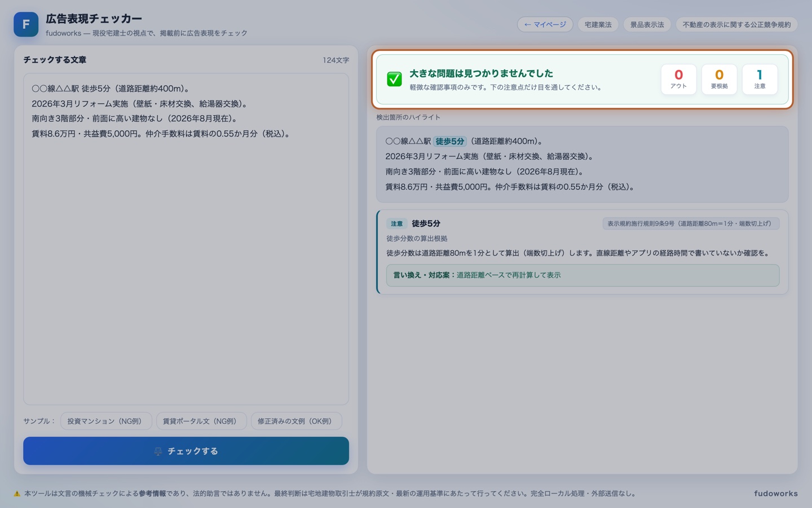Focus the チェックする文章 text area
The width and height of the screenshot is (812, 508).
pyautogui.click(x=186, y=239)
